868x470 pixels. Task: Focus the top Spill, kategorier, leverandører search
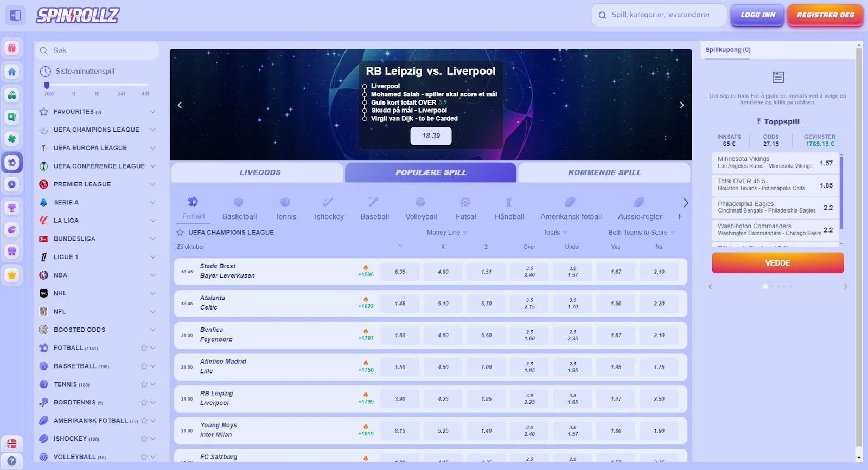point(659,15)
